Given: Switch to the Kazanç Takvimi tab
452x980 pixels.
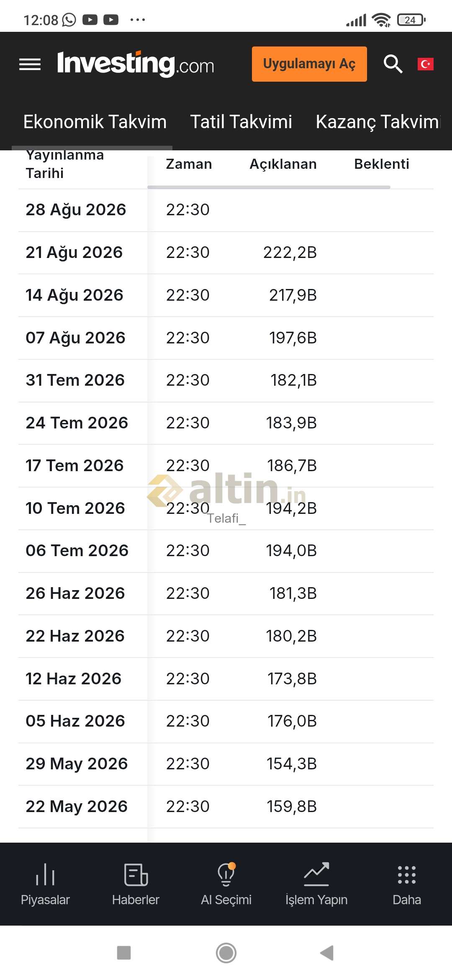Looking at the screenshot, I should (378, 122).
